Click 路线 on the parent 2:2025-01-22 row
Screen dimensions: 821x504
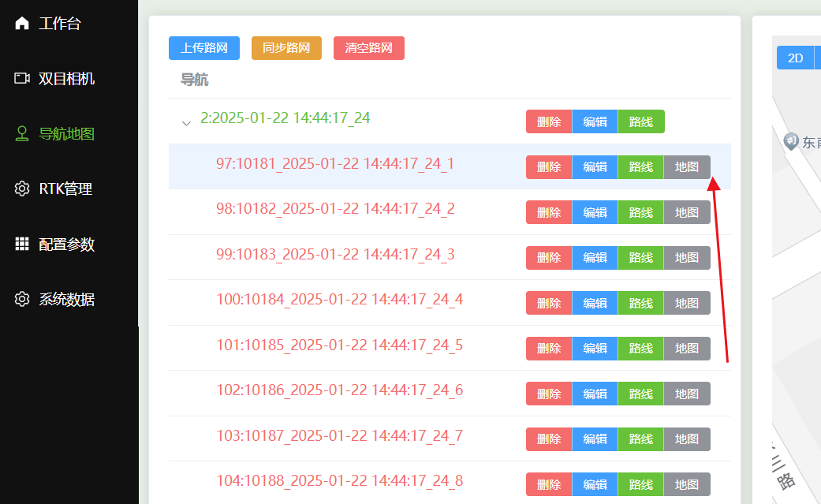pyautogui.click(x=640, y=121)
